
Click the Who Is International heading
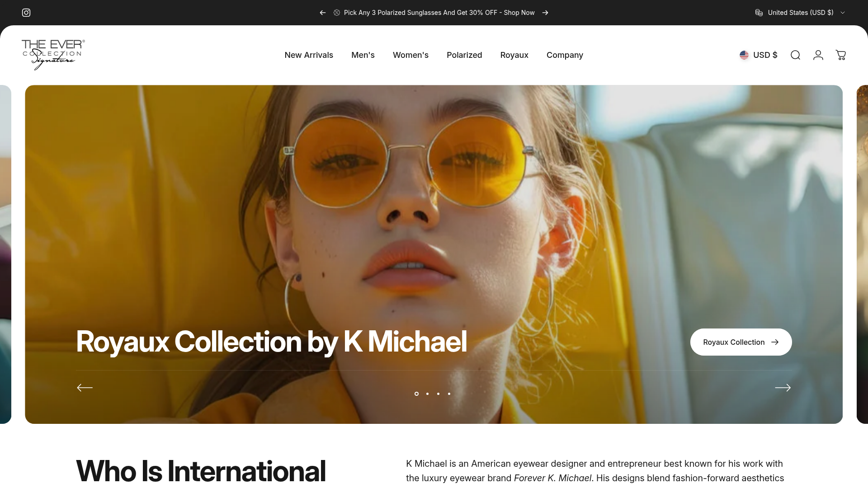pyautogui.click(x=201, y=471)
